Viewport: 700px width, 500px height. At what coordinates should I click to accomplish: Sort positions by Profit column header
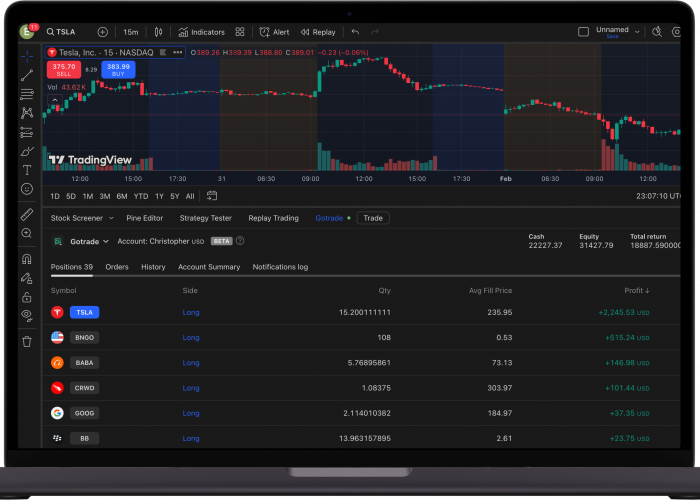tap(637, 291)
